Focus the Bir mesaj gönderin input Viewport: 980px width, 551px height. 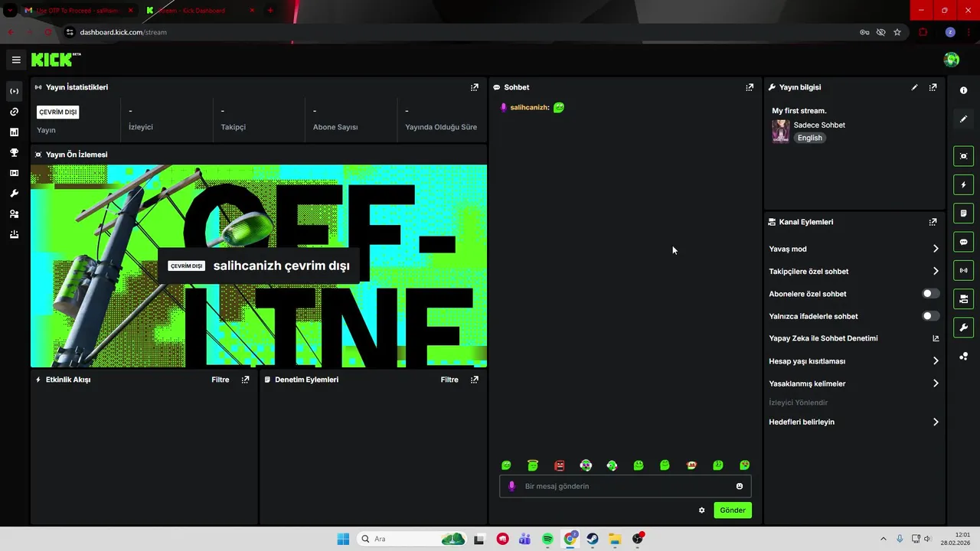tap(626, 486)
